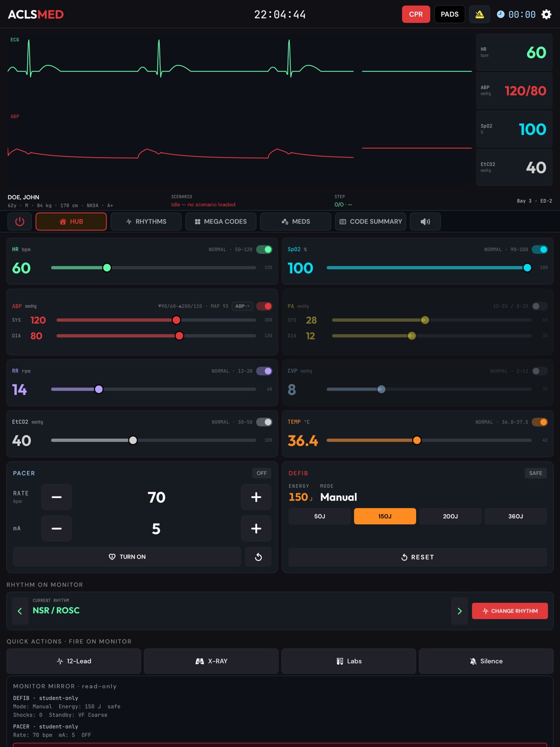Increase pacer rate with plus button

point(256,497)
